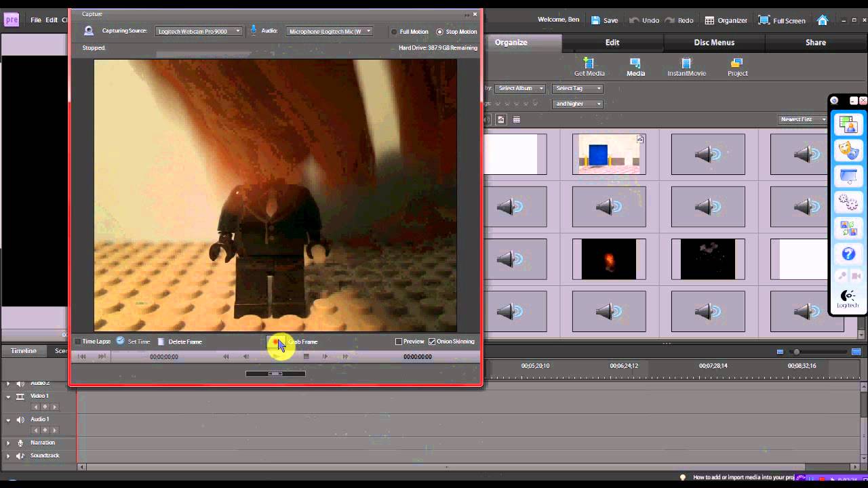Click Audio 1 next keyframe arrow
This screenshot has width=868, height=488.
[54, 430]
